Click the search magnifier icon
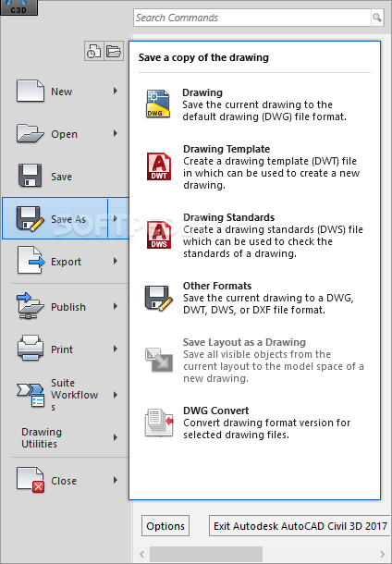Viewport: 392px width, 564px height. click(x=376, y=18)
